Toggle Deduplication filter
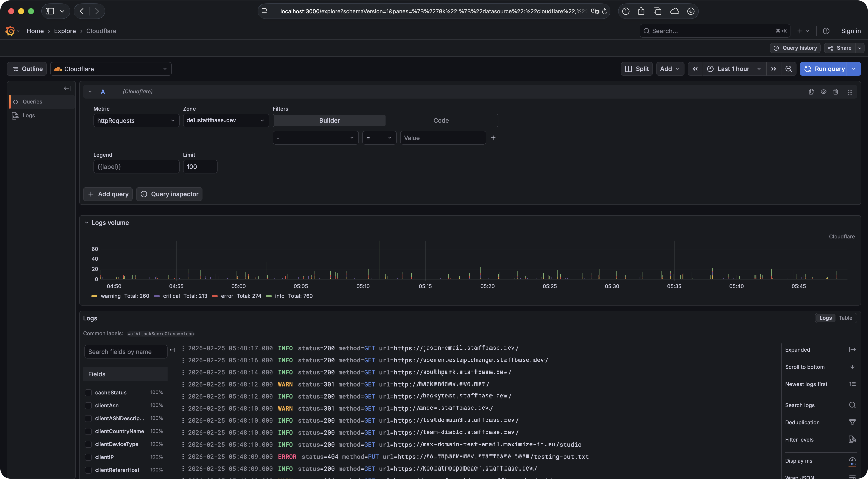This screenshot has width=868, height=479. 820,422
